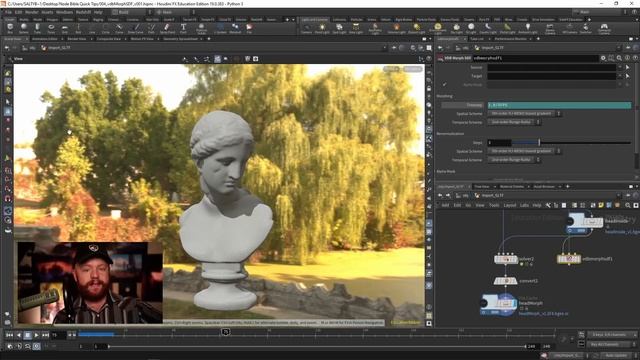Select the L-System shelf tool
Image resolution: width=640 pixels, height=360 pixels.
220,29
